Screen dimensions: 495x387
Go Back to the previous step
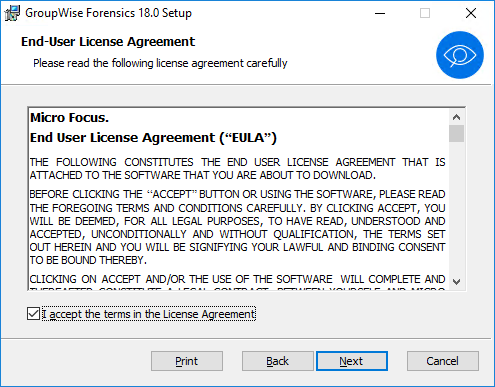278,361
